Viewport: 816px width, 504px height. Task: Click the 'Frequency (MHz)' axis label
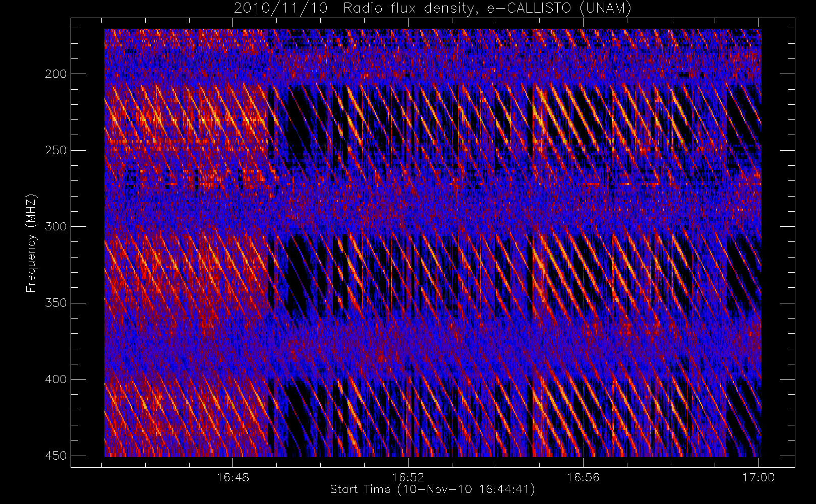[x=31, y=243]
